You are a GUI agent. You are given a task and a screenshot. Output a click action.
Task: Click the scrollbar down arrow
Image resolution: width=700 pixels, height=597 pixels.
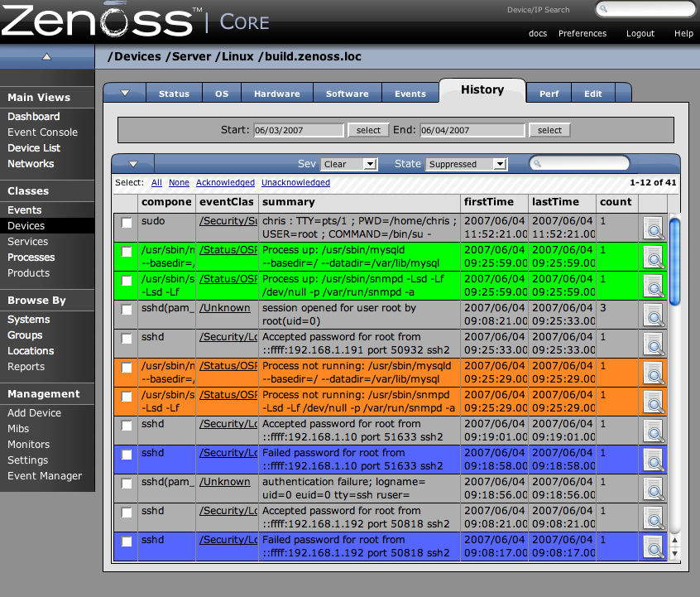(x=675, y=553)
